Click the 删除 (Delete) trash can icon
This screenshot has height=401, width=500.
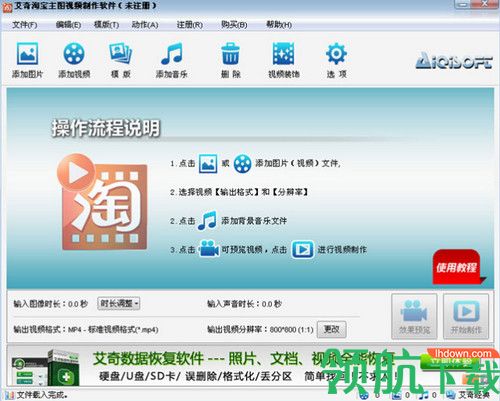[230, 53]
